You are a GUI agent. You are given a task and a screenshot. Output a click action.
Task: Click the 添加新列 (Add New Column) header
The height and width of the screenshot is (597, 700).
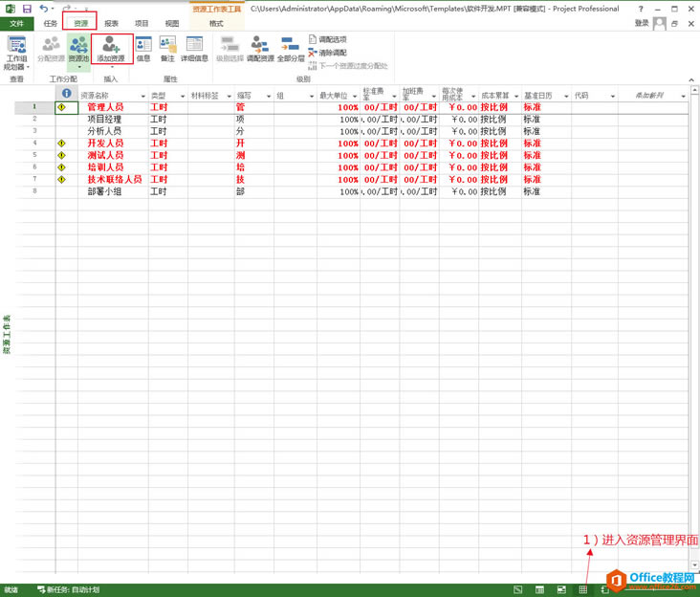click(x=650, y=97)
